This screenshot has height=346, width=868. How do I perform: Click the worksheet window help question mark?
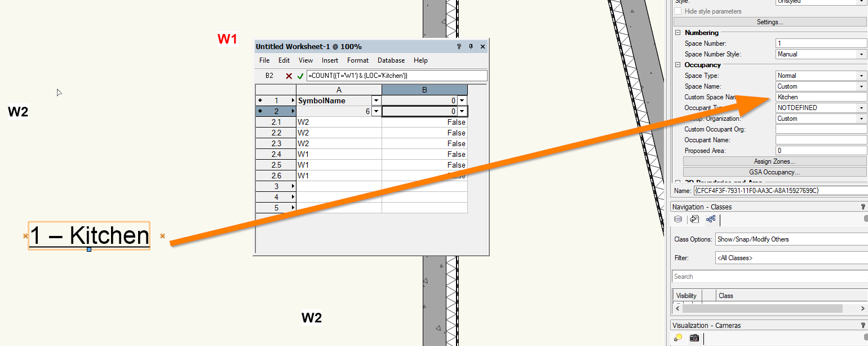pos(459,47)
